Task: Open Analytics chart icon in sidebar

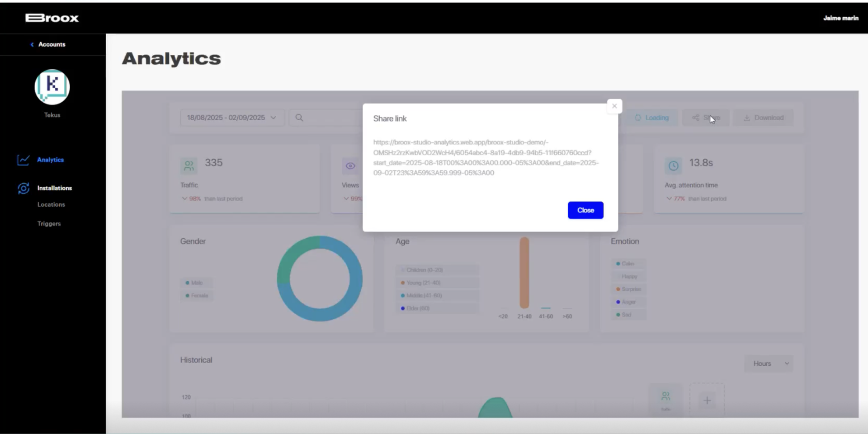Action: point(24,160)
